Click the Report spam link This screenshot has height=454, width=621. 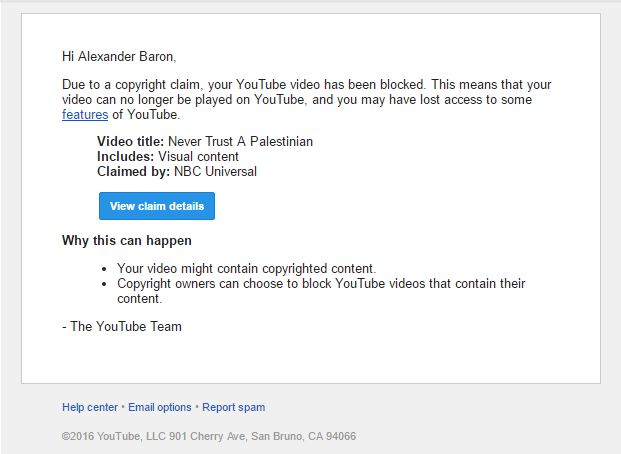click(234, 407)
